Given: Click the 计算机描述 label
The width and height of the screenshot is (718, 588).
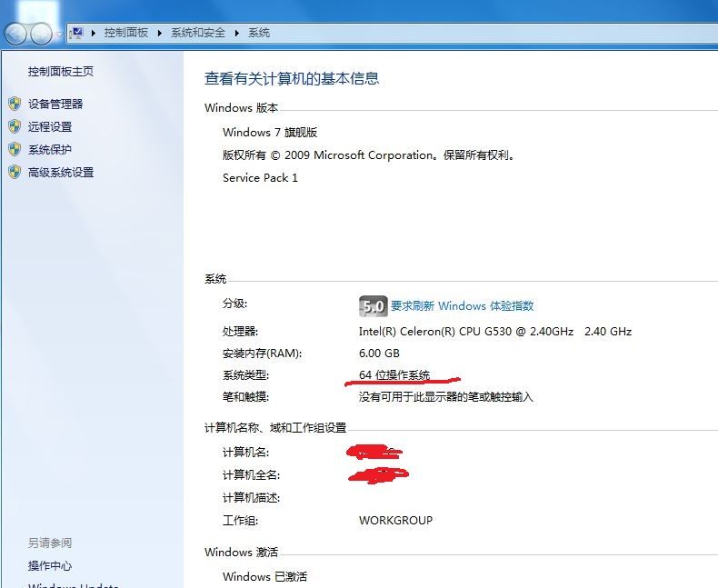Looking at the screenshot, I should click(x=251, y=498).
